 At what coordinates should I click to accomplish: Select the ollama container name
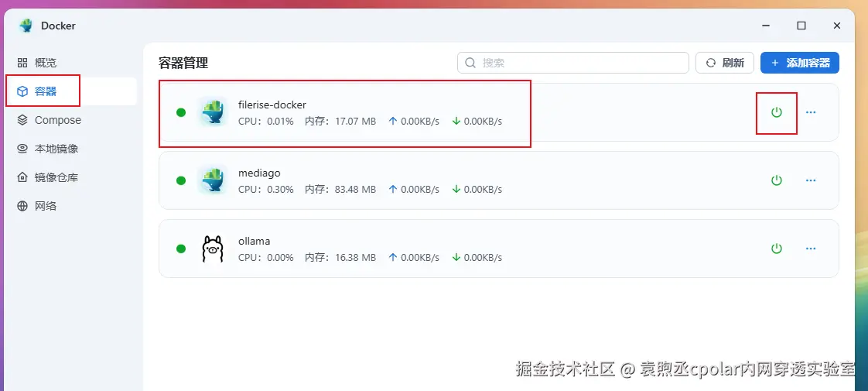(254, 241)
